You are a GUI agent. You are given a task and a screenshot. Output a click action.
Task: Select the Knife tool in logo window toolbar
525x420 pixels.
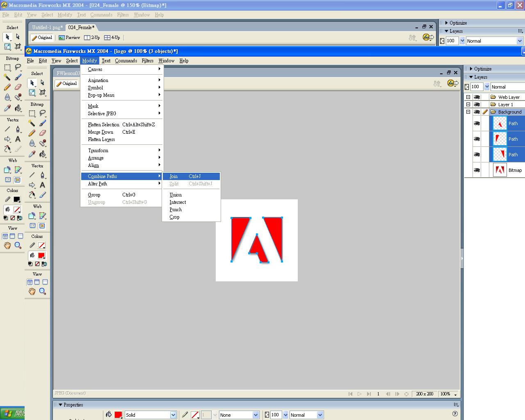(x=42, y=195)
